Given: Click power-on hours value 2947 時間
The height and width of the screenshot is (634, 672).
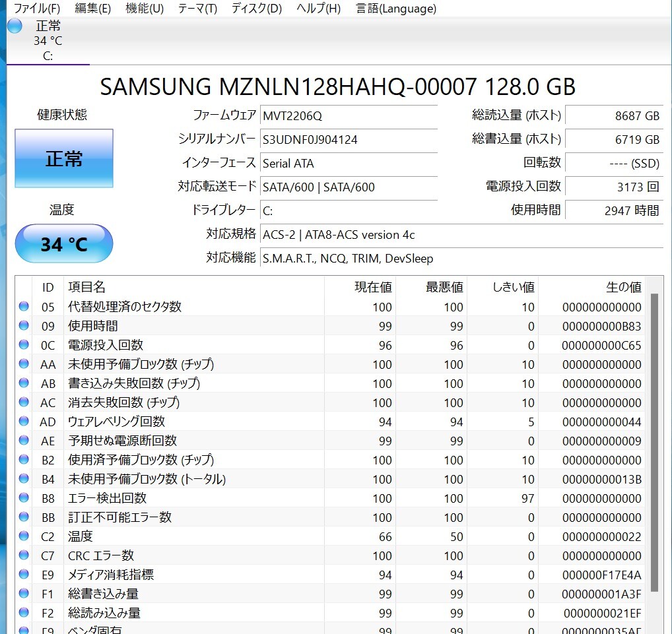Looking at the screenshot, I should 614,210.
